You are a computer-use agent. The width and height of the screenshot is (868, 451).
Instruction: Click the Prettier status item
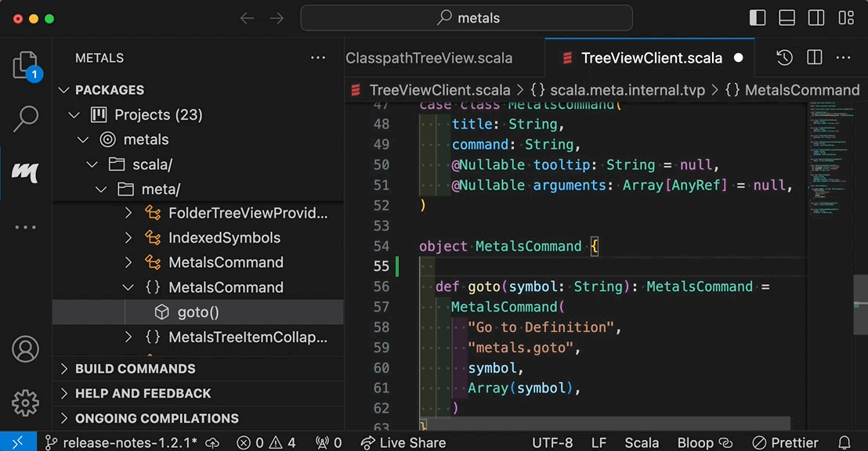coord(785,442)
